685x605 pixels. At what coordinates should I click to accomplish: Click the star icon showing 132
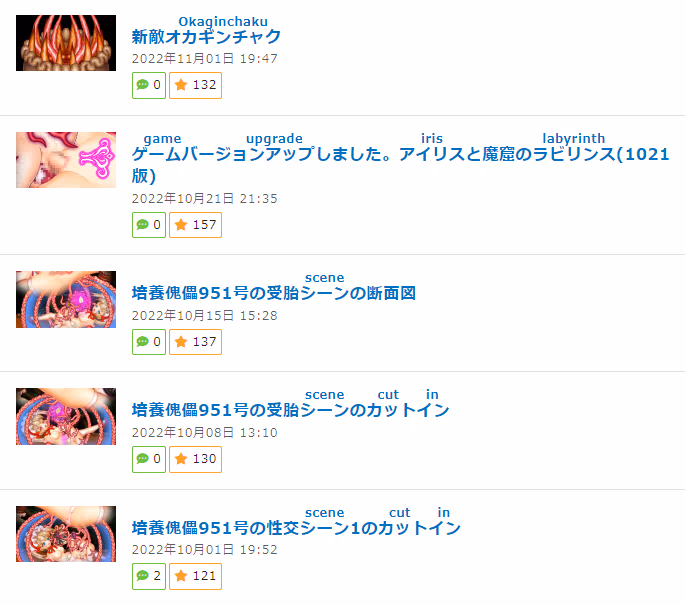click(181, 85)
